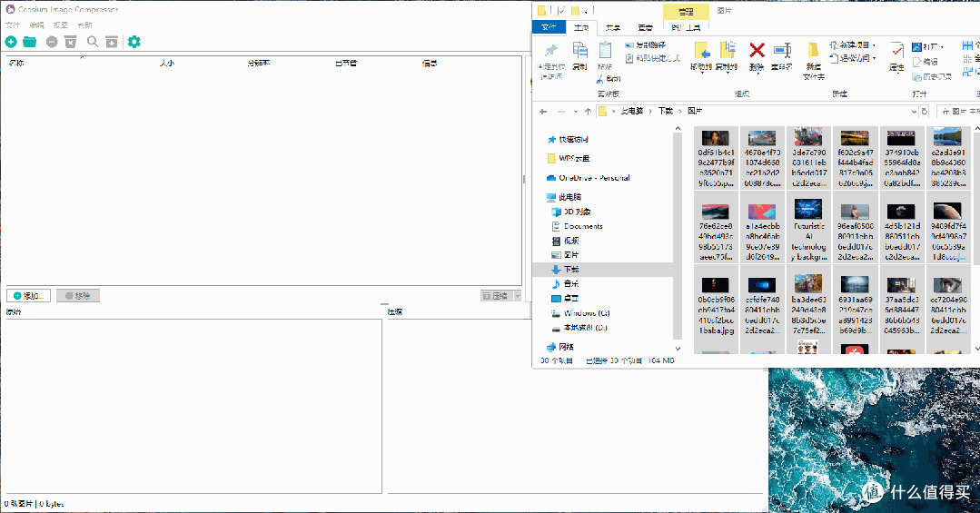Click the 历史记录 history icon in Explorer ribbon
This screenshot has height=513, width=980.
(x=916, y=77)
